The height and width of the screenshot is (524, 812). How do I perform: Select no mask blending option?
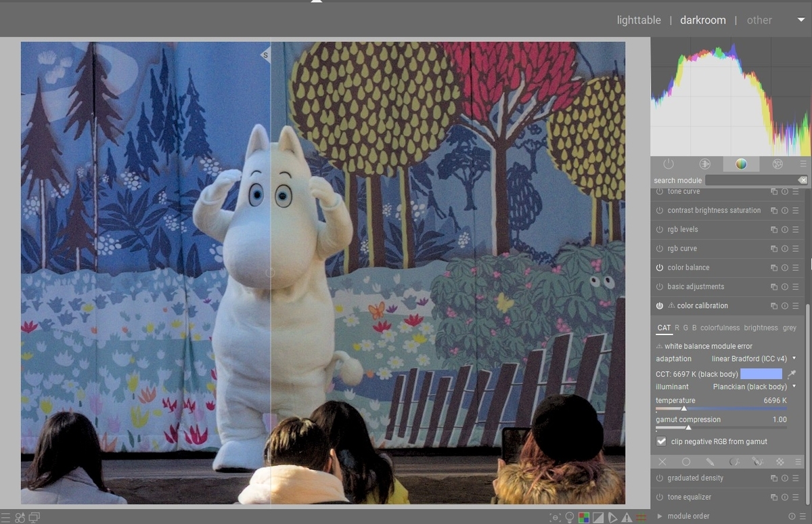662,462
